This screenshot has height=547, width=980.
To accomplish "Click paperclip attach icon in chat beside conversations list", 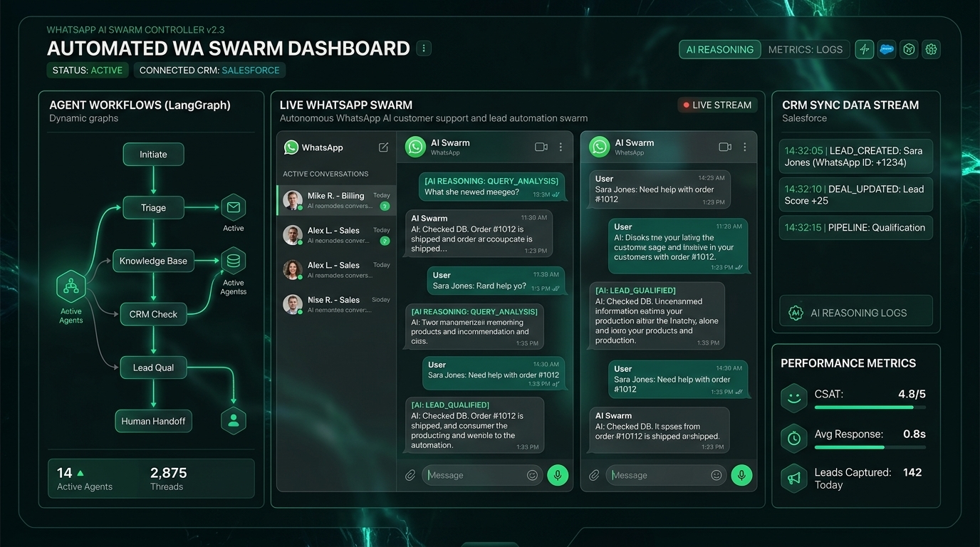I will (x=410, y=475).
